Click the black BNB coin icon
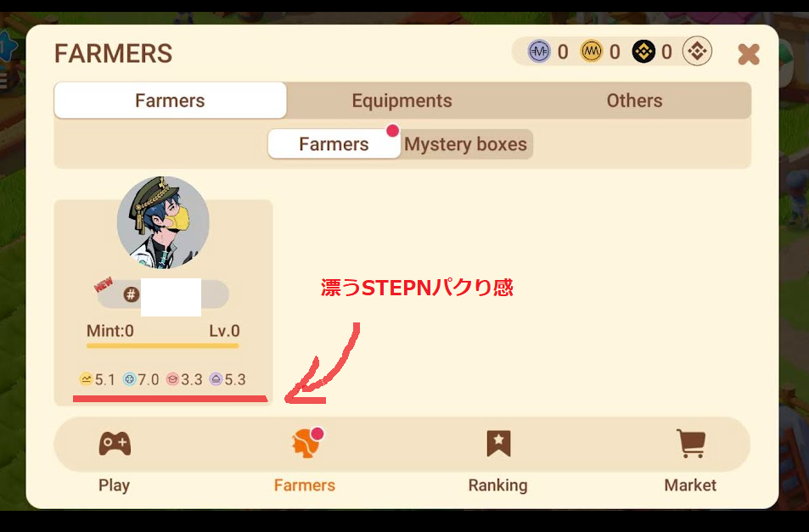 click(x=643, y=52)
